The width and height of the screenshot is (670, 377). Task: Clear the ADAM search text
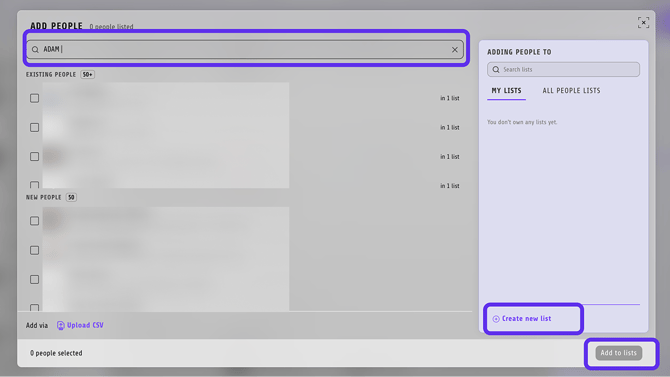(455, 50)
